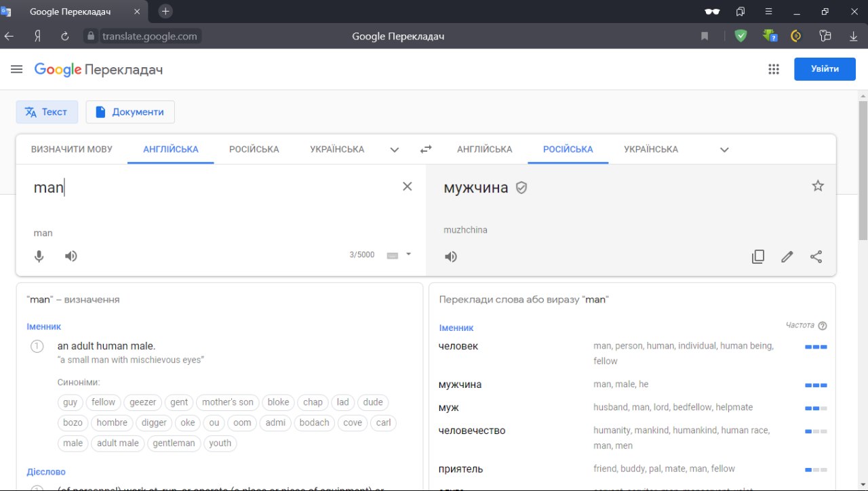Click the synonym chip "hombre"
868x491 pixels.
[112, 423]
